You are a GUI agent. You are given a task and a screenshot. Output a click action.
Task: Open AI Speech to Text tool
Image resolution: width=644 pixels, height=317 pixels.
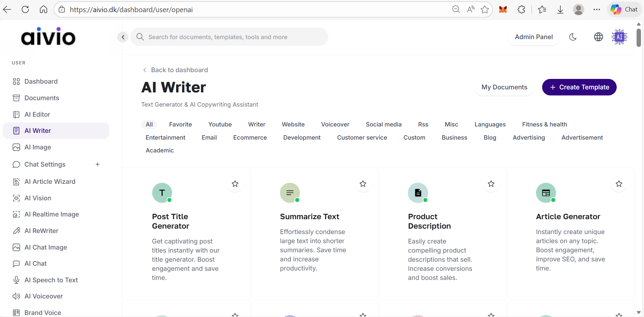[51, 280]
